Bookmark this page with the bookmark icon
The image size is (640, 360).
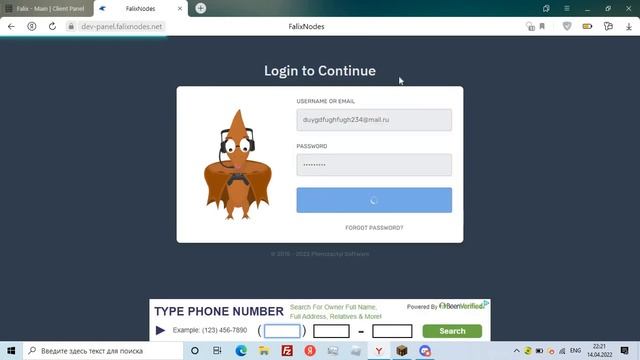542,27
